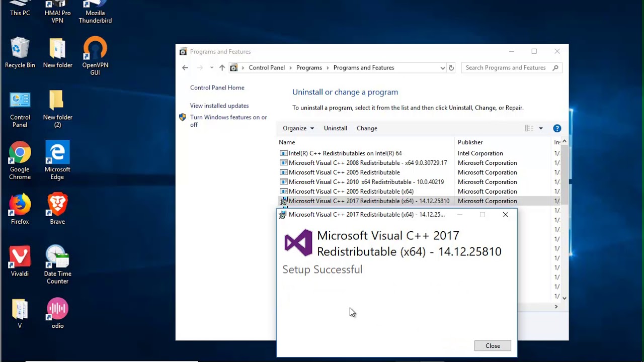Select the Google Chrome desktop icon
This screenshot has height=362, width=644.
pyautogui.click(x=20, y=161)
